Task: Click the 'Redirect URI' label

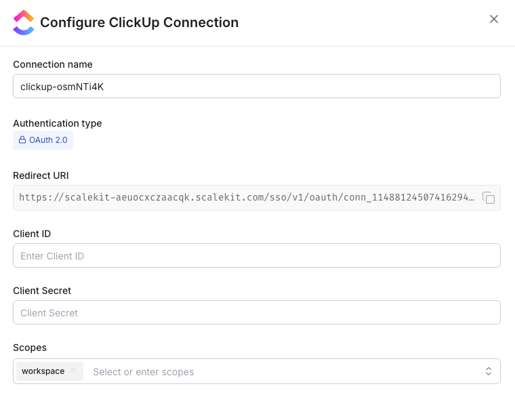Action: coord(41,175)
